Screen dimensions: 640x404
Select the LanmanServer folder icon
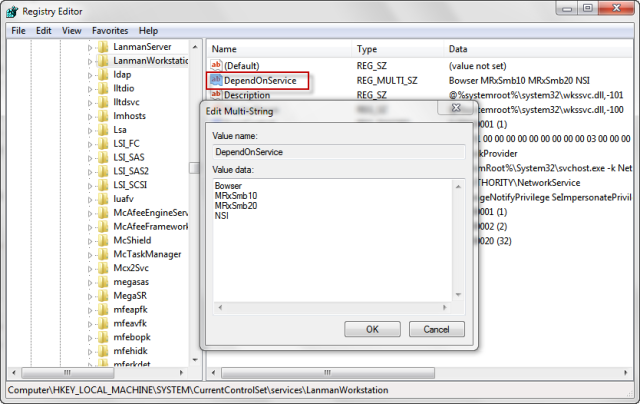104,47
